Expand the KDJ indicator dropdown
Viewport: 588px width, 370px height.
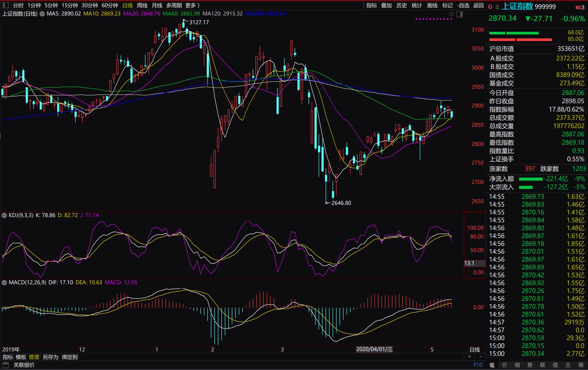[x=4, y=215]
